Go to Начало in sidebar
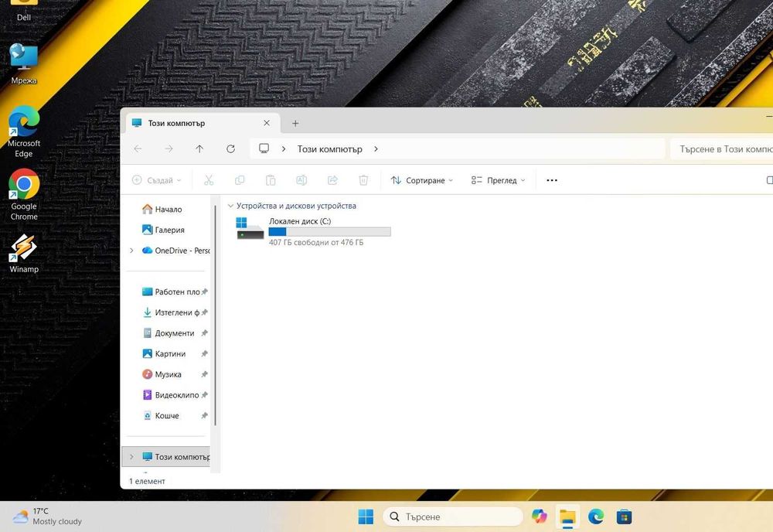Viewport: 773px width, 532px height. tap(162, 210)
